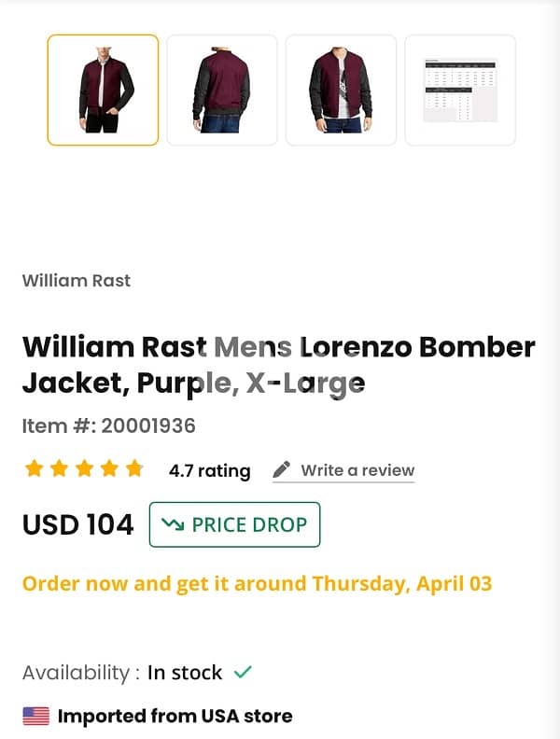
Task: Select the front view jacket thumbnail
Action: click(x=103, y=90)
